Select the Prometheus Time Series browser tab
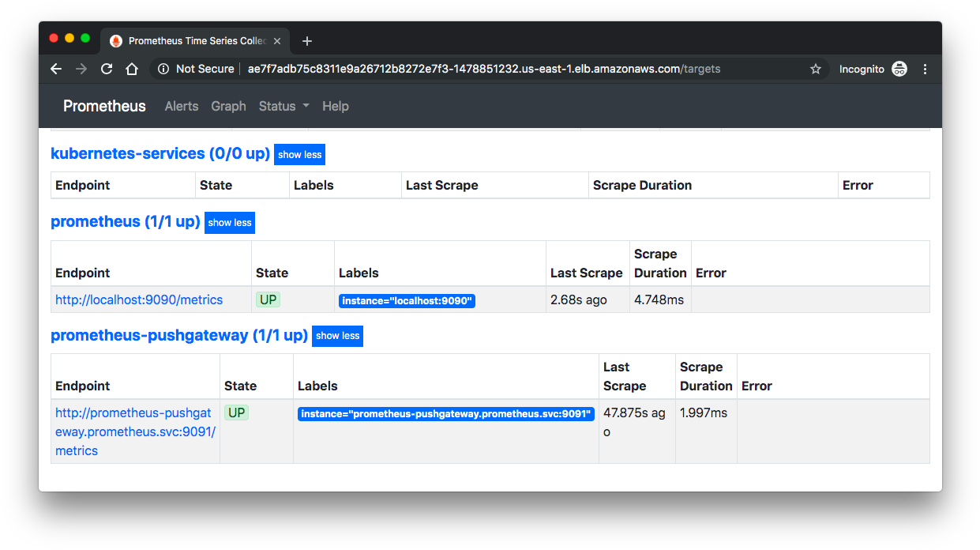Viewport: 980px width, 550px height. 195,41
